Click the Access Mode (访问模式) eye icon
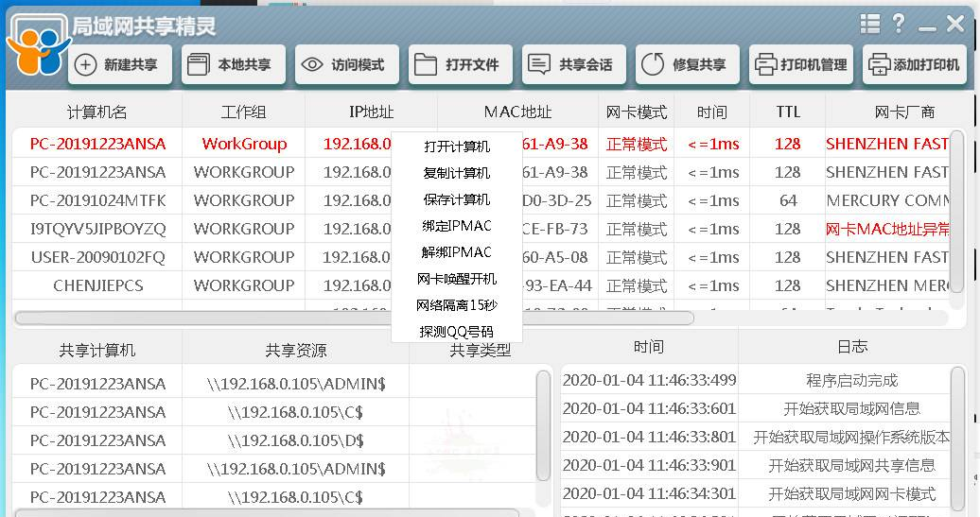The image size is (980, 517). pos(312,65)
